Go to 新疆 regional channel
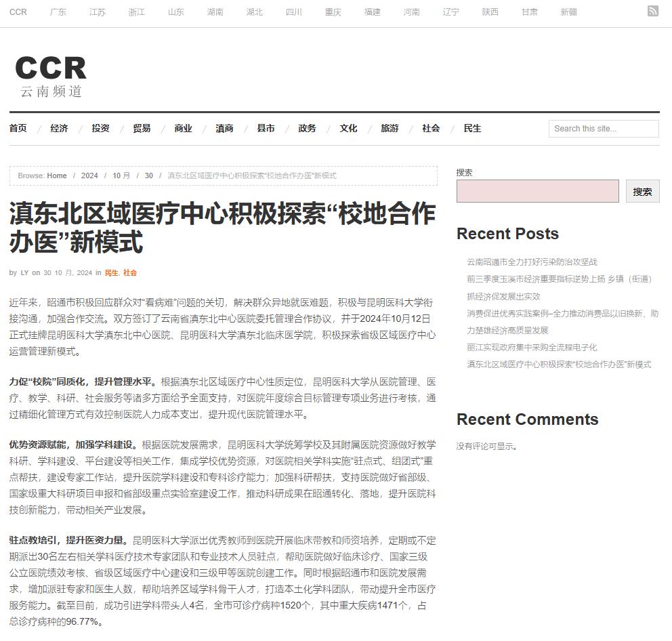 click(569, 12)
